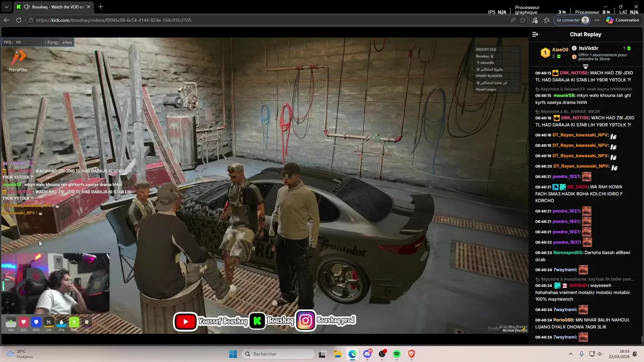Click the PrimeFilter logo in the video

pos(18,61)
